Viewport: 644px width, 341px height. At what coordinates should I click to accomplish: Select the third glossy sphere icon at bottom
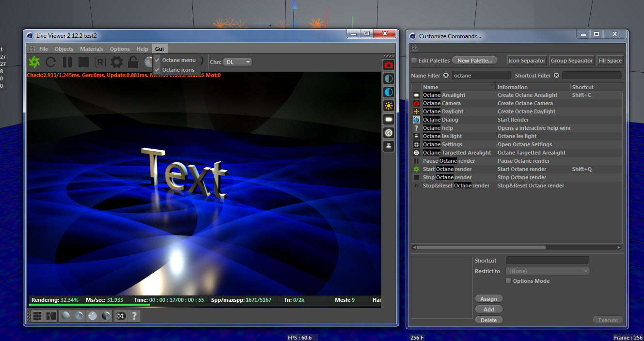(x=93, y=316)
